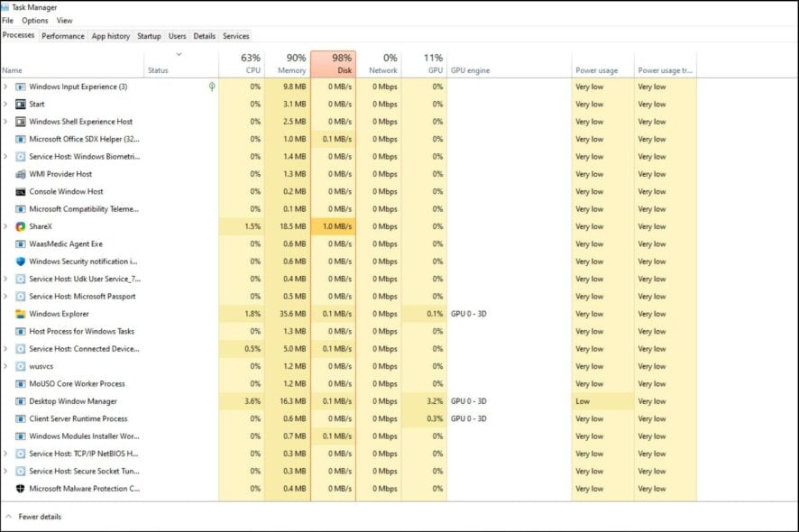Expand Service Host: TCP/IP NetBIOS row
Image resolution: width=799 pixels, height=532 pixels.
5,454
